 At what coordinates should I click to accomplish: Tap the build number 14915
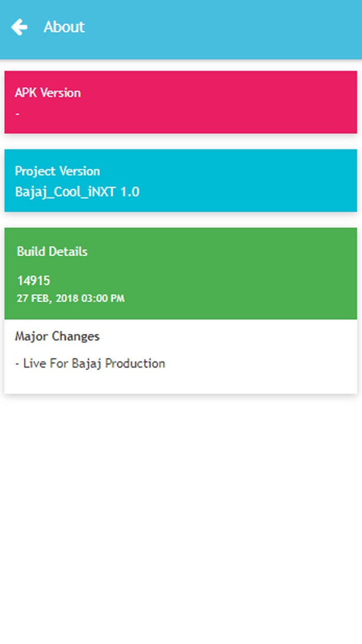[33, 280]
